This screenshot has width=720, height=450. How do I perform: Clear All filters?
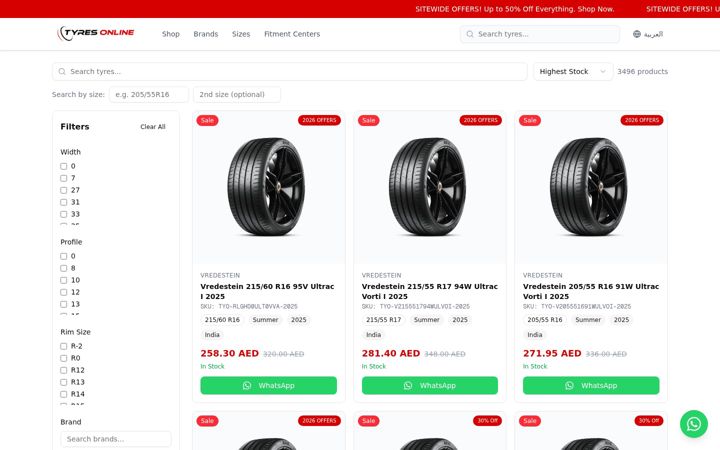click(153, 127)
